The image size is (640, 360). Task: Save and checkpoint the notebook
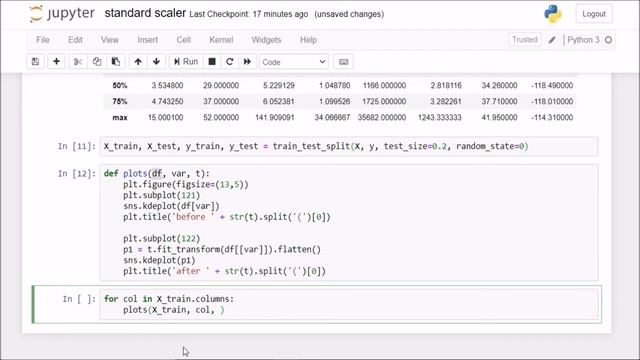pos(36,62)
